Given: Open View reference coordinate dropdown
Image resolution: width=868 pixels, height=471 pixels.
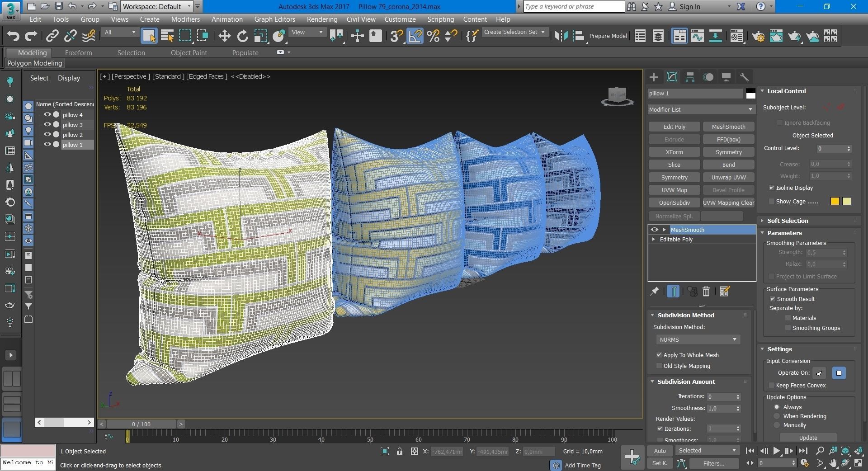Looking at the screenshot, I should 307,32.
